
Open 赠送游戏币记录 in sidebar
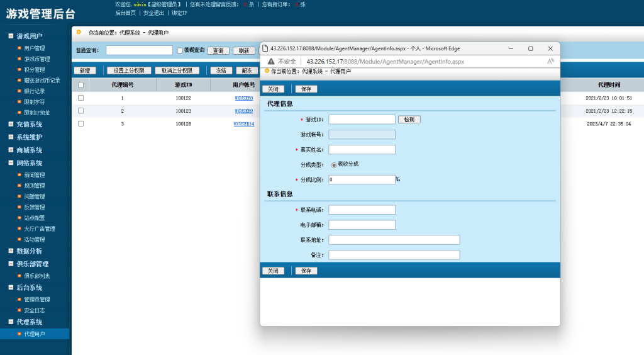coord(42,80)
